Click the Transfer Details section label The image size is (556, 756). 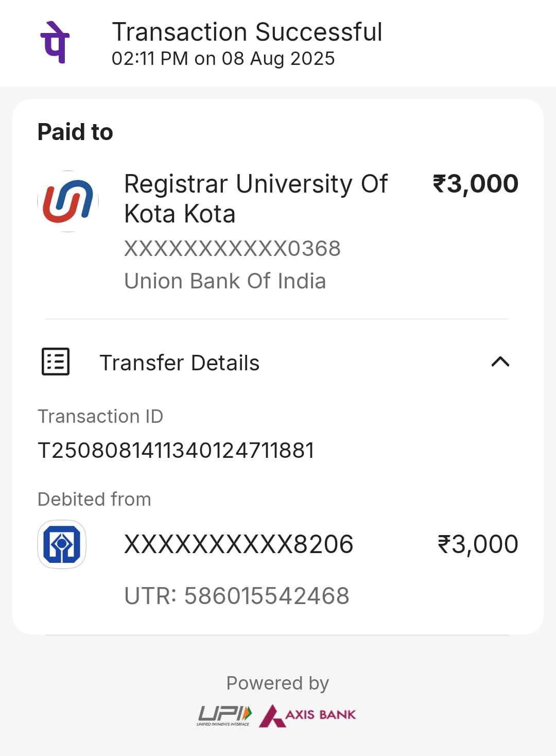179,363
